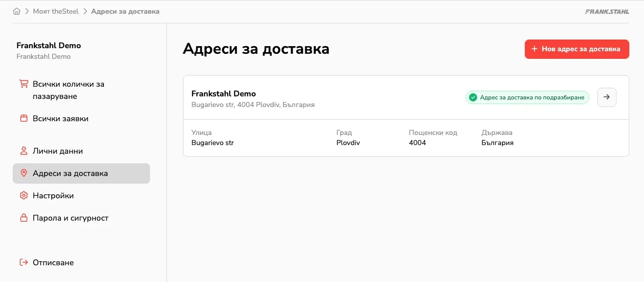Click the Frankstahl Demo address card title

pyautogui.click(x=224, y=94)
